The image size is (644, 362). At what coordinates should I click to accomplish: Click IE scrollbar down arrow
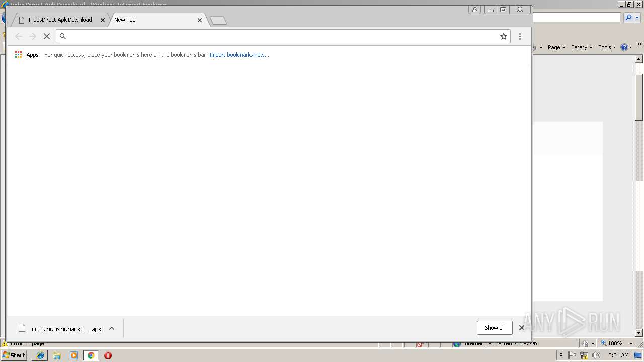(639, 333)
